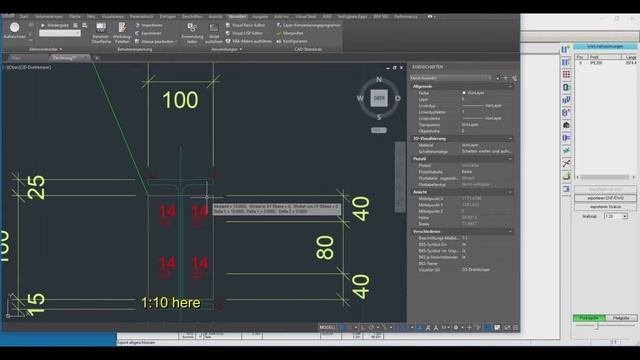Click green toggle button bottom right

[589, 318]
